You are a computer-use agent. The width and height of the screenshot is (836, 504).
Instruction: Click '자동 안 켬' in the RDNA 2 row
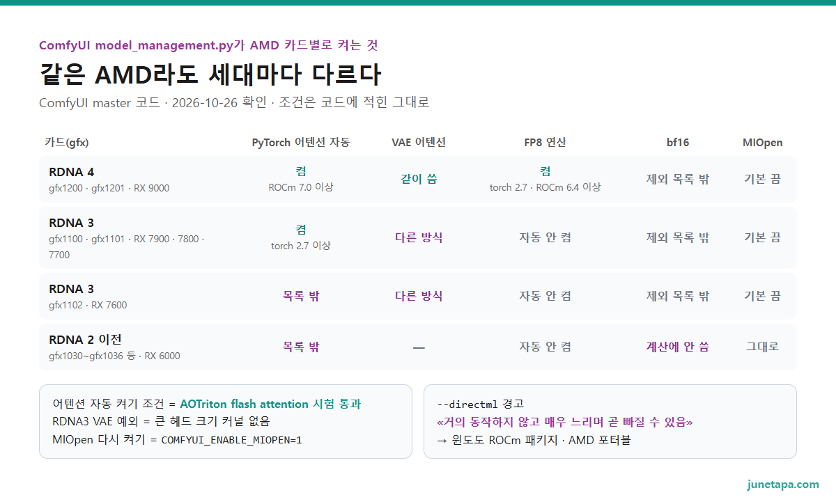click(x=545, y=347)
